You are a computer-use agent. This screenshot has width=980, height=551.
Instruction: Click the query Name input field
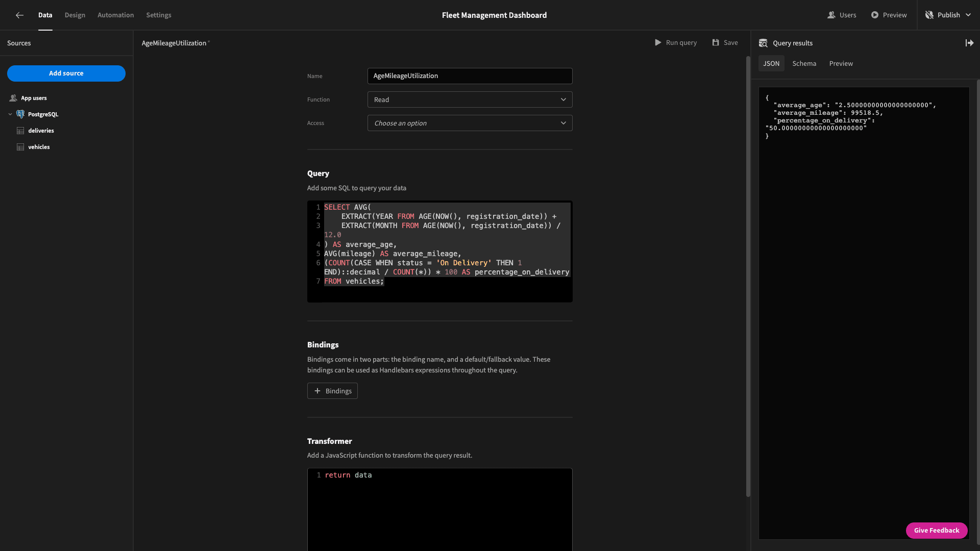[470, 76]
